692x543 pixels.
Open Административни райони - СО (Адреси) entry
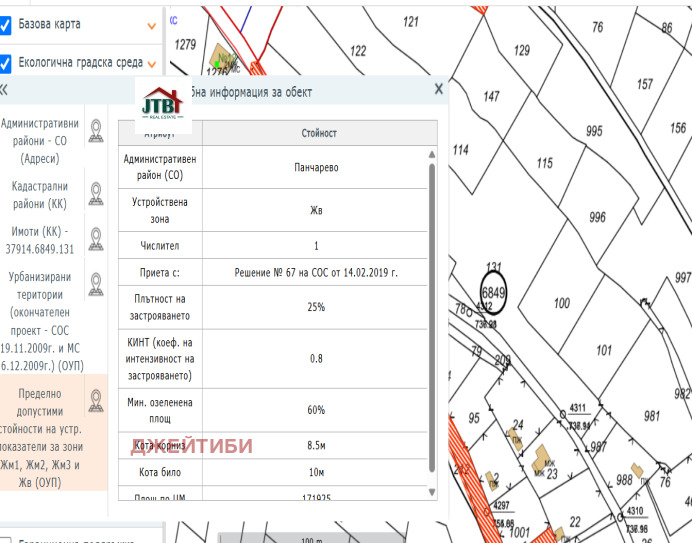coord(41,140)
